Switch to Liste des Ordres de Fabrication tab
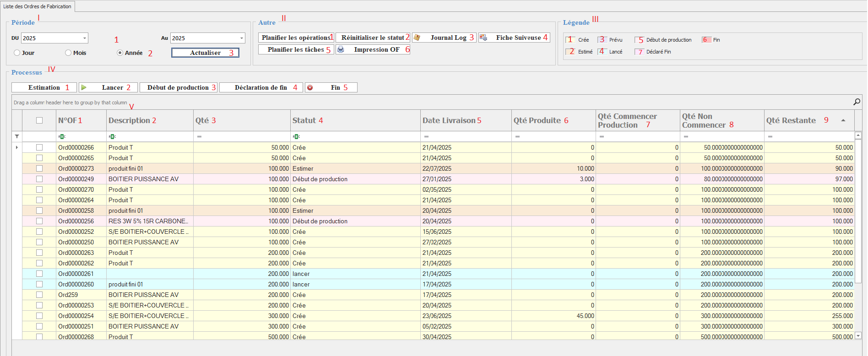The image size is (868, 356). [38, 6]
